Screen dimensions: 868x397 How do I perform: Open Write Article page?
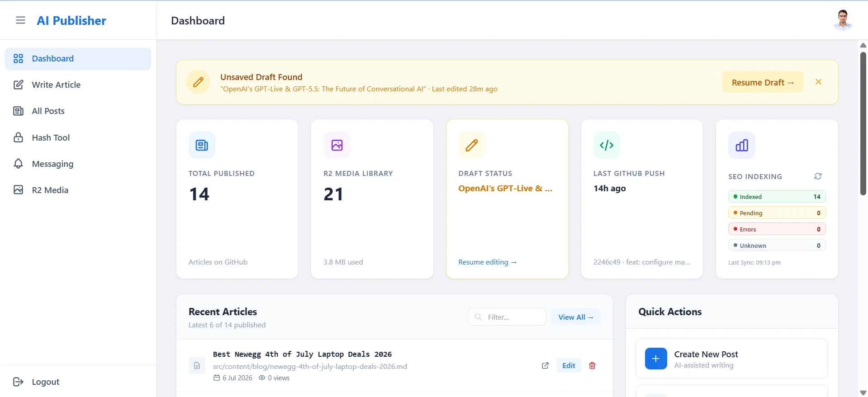[78, 85]
